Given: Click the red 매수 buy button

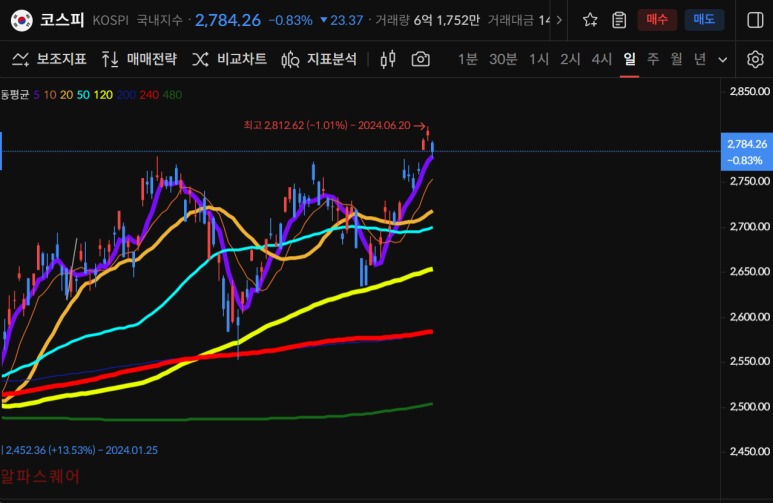Looking at the screenshot, I should 657,20.
